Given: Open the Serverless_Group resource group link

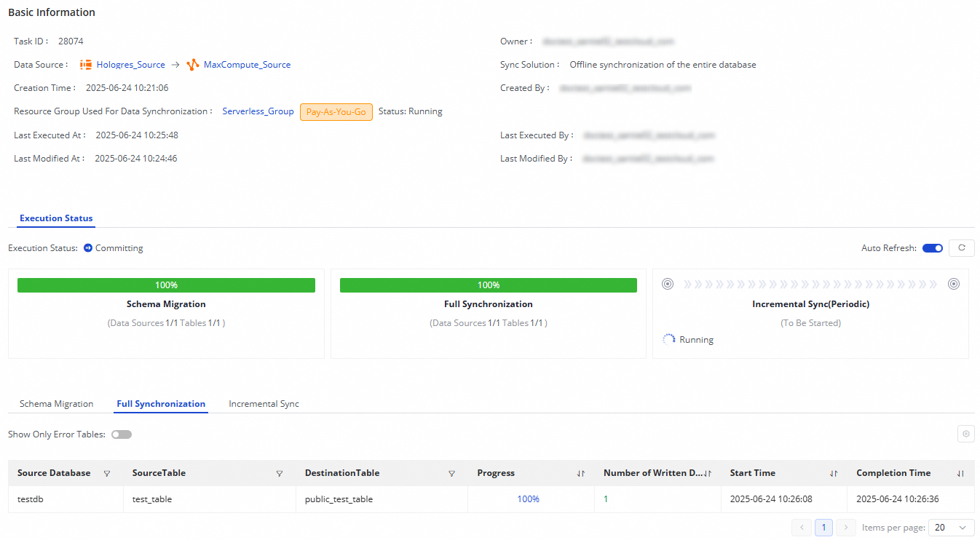Looking at the screenshot, I should 258,111.
